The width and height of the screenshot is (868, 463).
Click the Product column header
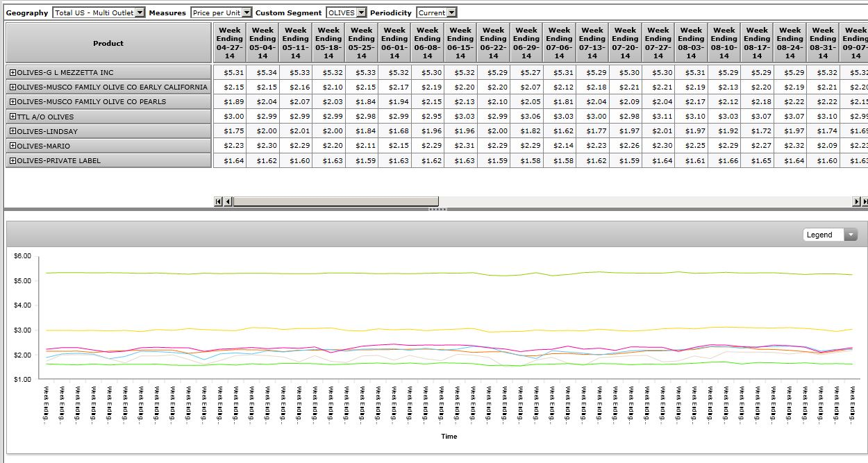point(108,43)
